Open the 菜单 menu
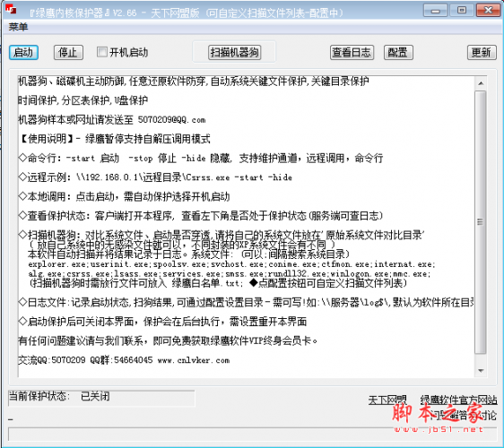504x448 pixels. tap(18, 27)
